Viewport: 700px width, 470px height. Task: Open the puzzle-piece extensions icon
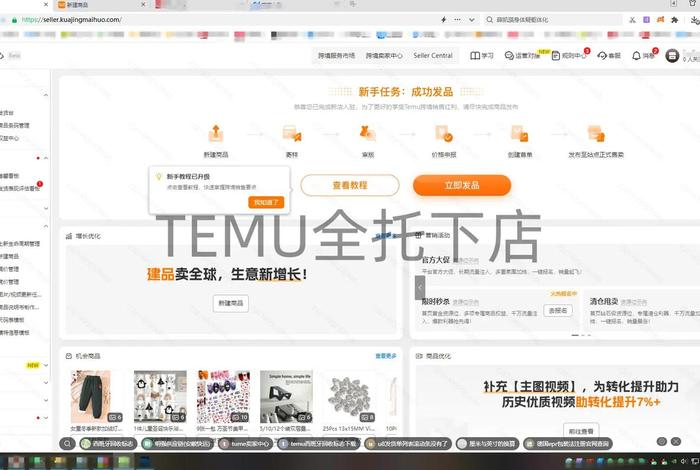click(675, 20)
